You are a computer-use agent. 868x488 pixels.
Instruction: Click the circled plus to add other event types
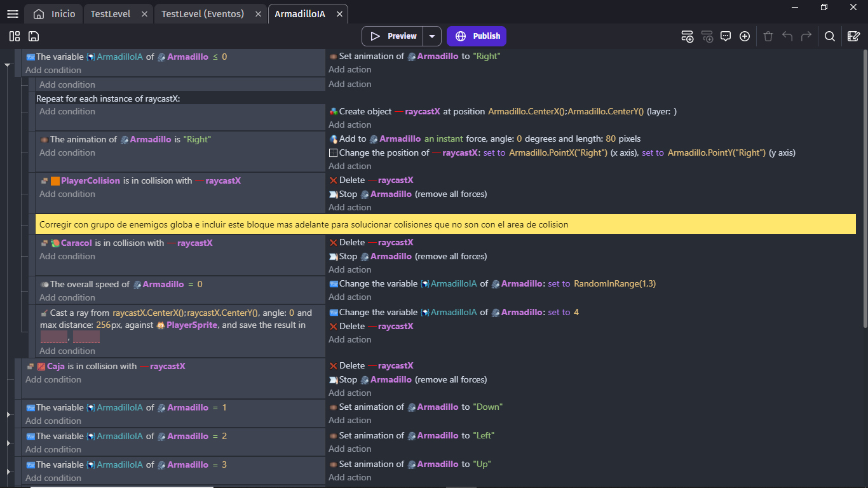(x=745, y=36)
